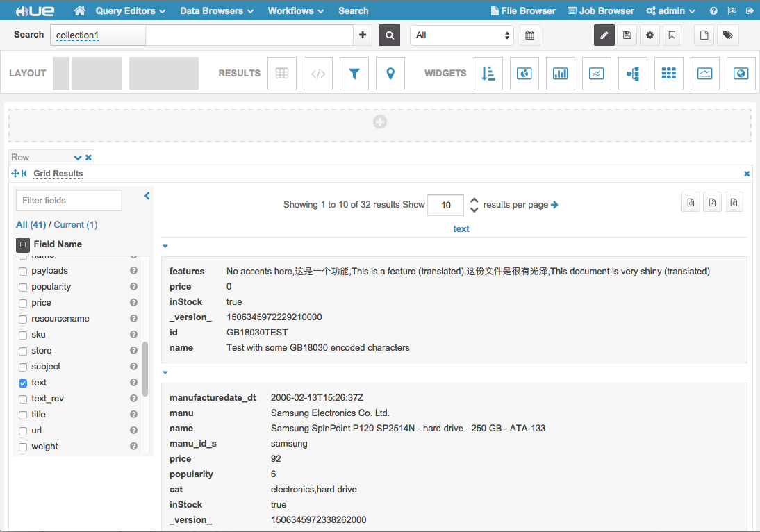Add the map marker results widget

tap(390, 74)
